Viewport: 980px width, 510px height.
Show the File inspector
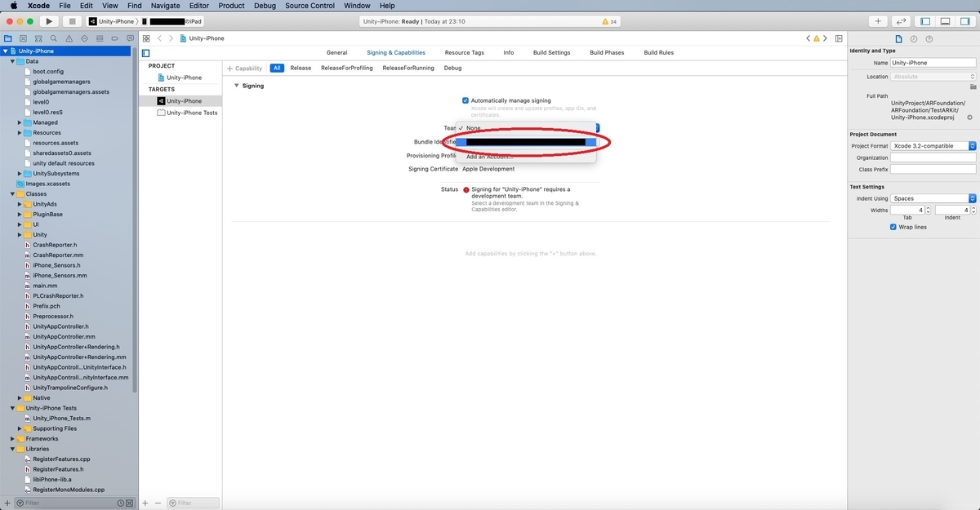point(898,38)
